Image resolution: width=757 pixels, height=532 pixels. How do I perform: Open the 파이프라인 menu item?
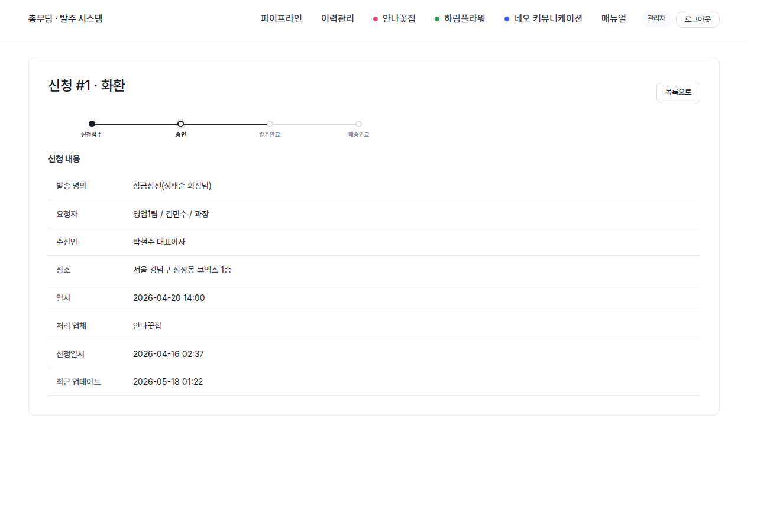[x=282, y=18]
